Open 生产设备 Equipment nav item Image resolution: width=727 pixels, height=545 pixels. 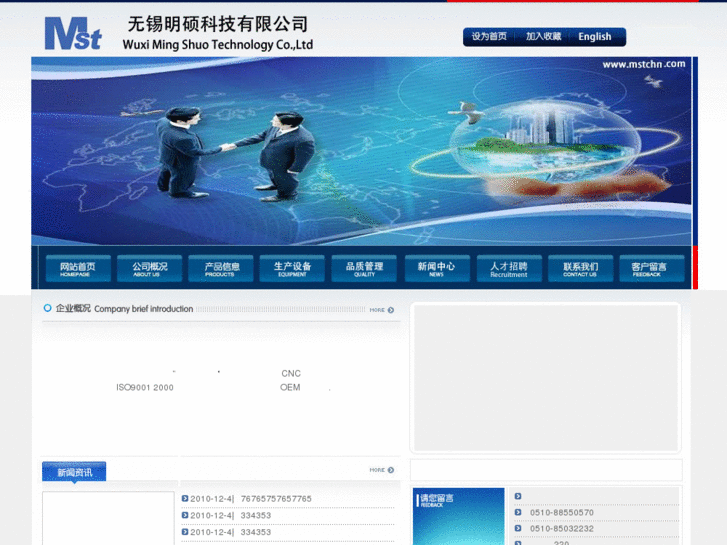[292, 269]
